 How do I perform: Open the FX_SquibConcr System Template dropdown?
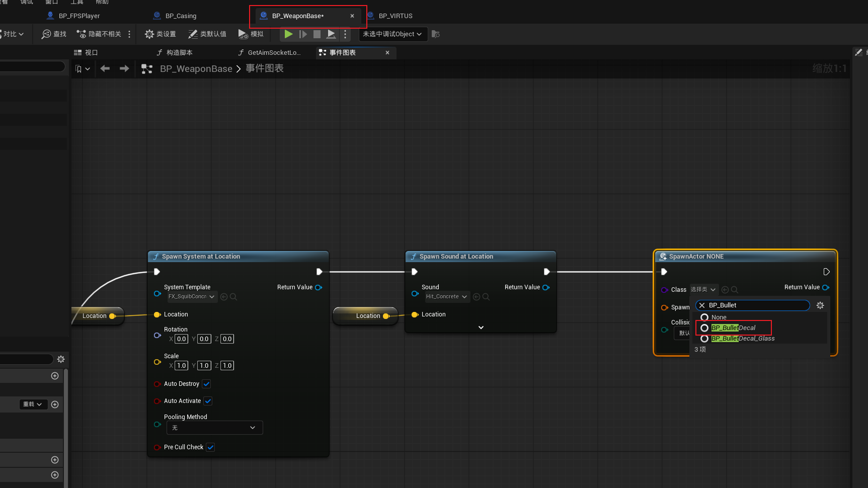tap(192, 297)
